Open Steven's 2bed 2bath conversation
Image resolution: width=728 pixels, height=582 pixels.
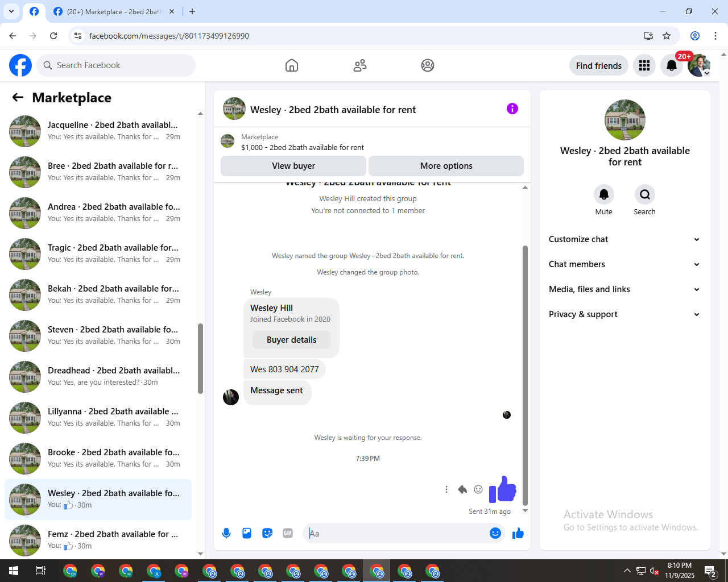tap(98, 335)
